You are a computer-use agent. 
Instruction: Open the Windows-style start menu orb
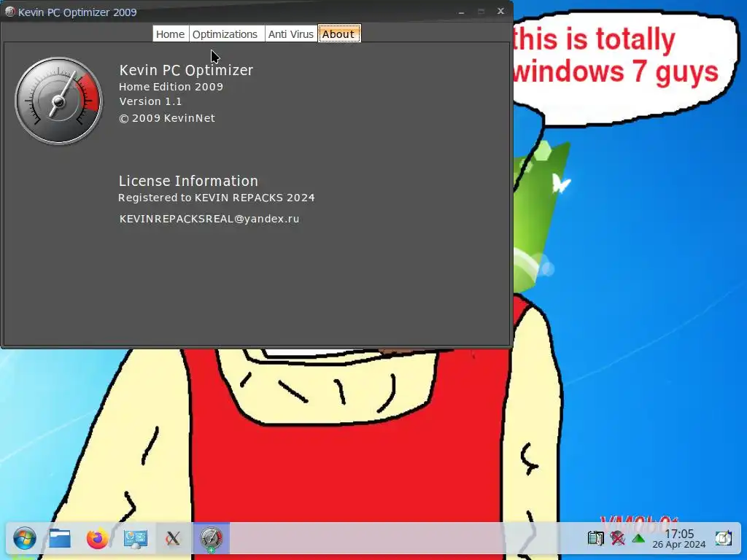(x=24, y=539)
